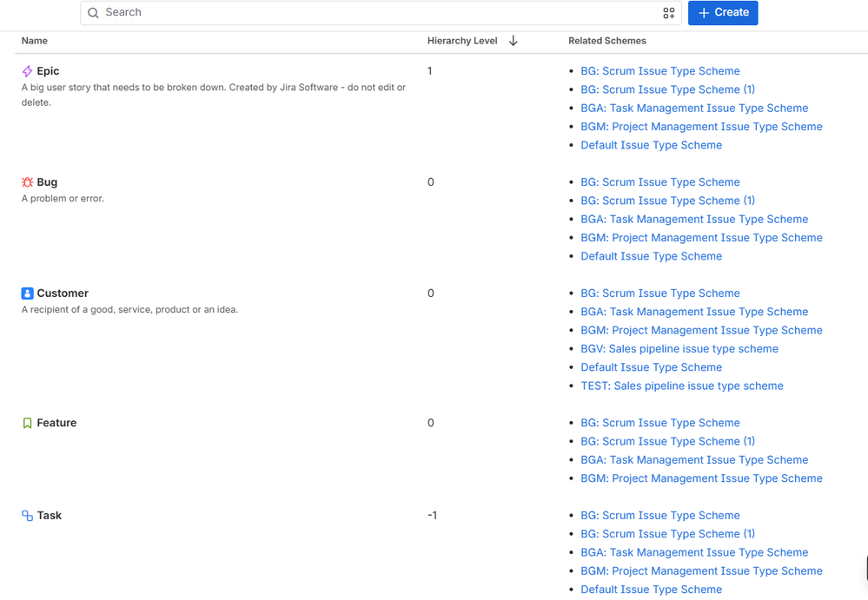Click the magnifier icon in search bar
868x600 pixels.
click(x=93, y=13)
